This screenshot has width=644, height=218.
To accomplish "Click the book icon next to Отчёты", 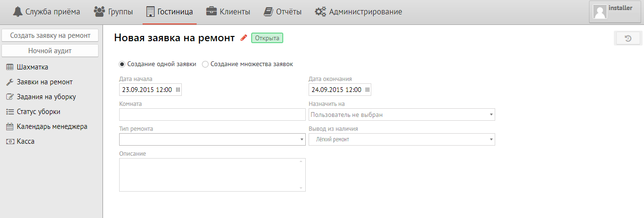I will 268,11.
